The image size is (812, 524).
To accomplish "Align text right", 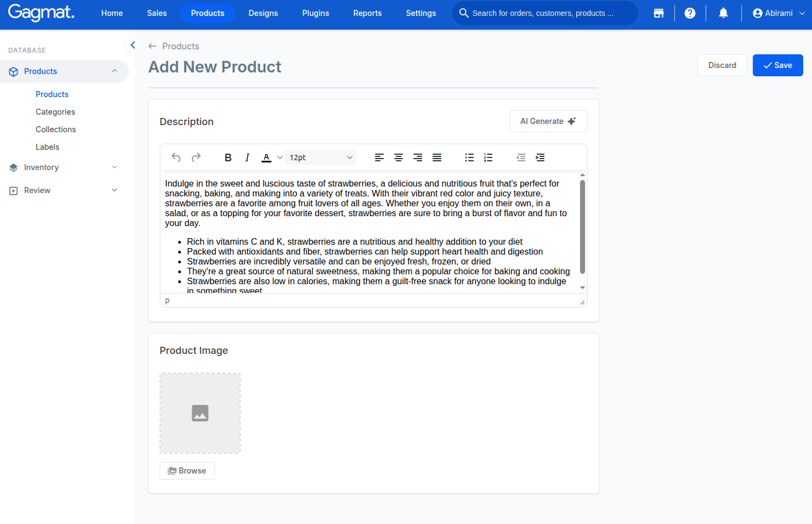I will (418, 157).
